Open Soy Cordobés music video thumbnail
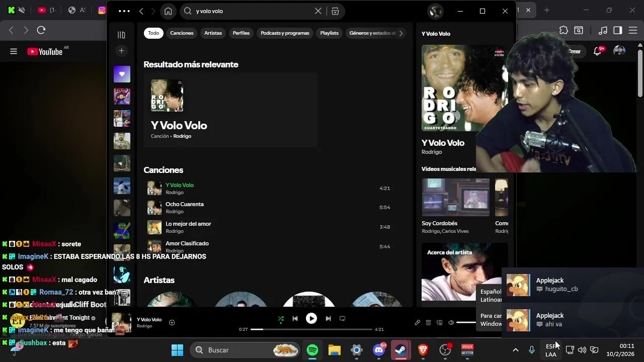 pos(456,198)
